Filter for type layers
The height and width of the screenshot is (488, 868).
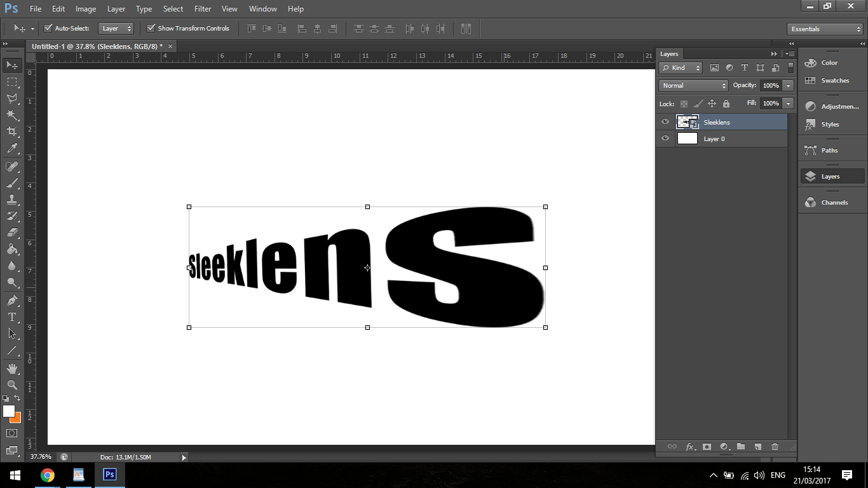tap(745, 68)
